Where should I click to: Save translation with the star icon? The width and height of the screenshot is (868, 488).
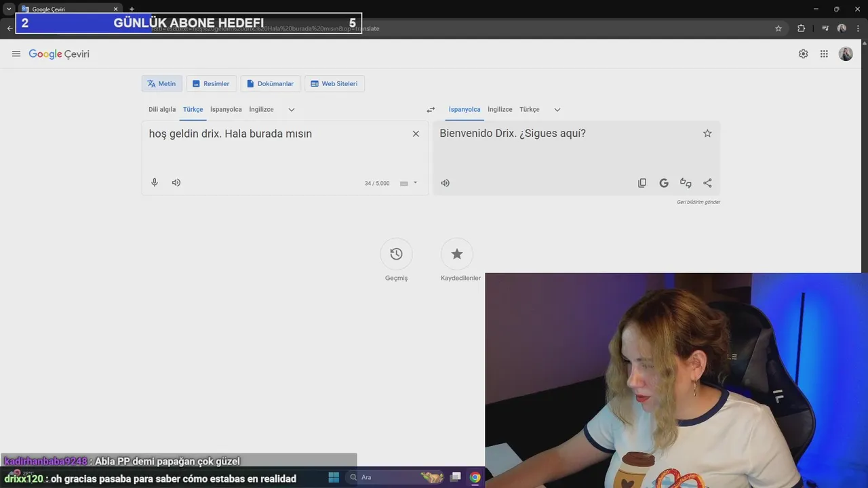[707, 134]
